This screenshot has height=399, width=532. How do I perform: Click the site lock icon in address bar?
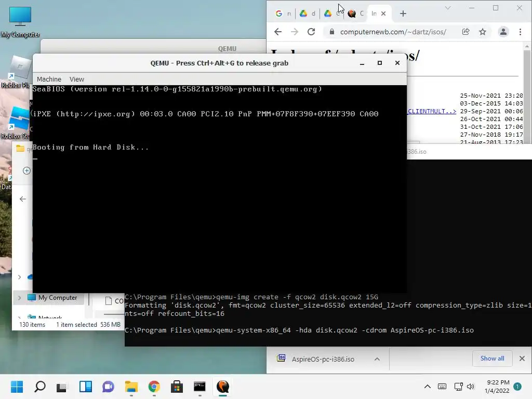tap(332, 32)
